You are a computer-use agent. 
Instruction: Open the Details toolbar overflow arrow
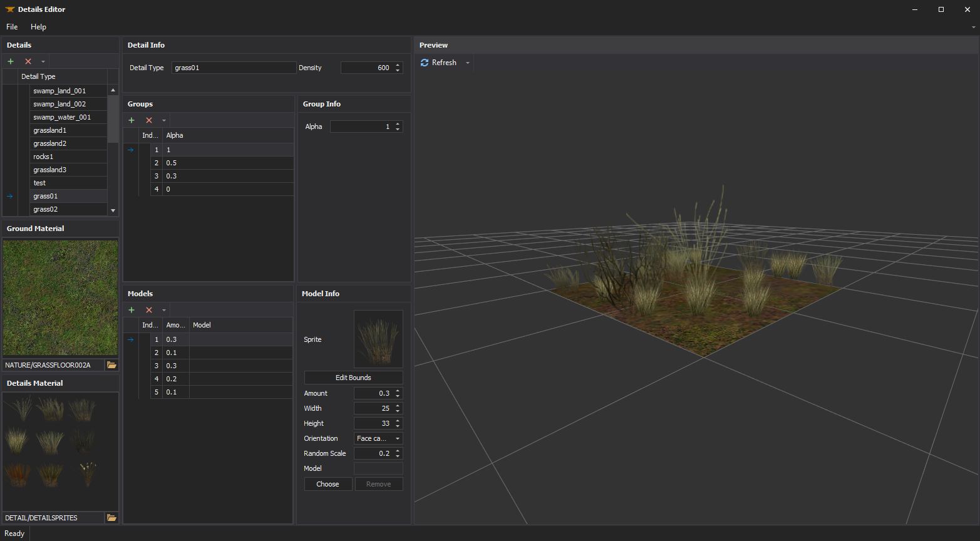[x=43, y=61]
